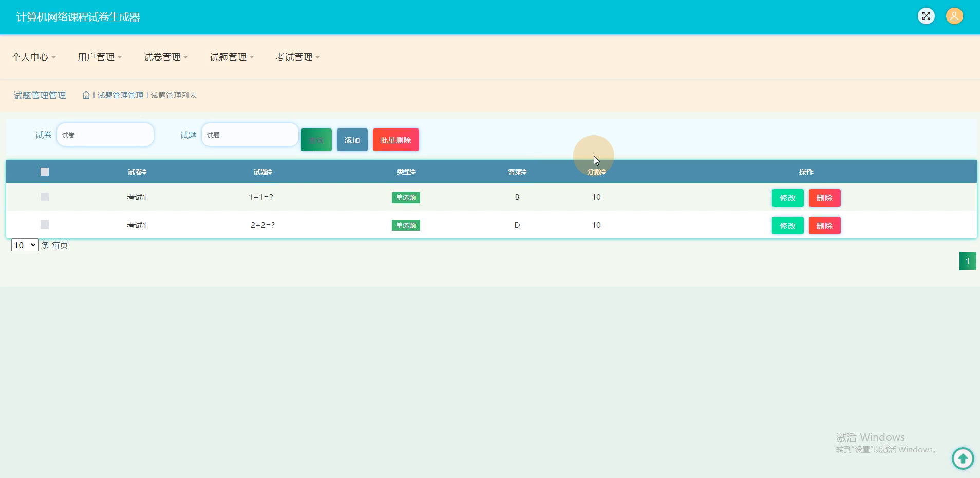
Task: Toggle fullscreen with the expand arrows icon
Action: click(x=926, y=16)
